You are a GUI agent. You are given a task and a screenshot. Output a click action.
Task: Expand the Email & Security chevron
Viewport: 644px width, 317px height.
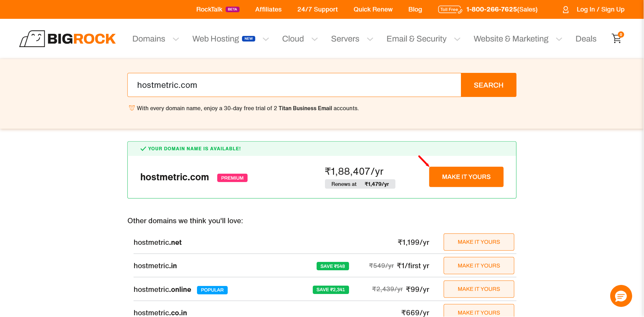[x=457, y=39]
